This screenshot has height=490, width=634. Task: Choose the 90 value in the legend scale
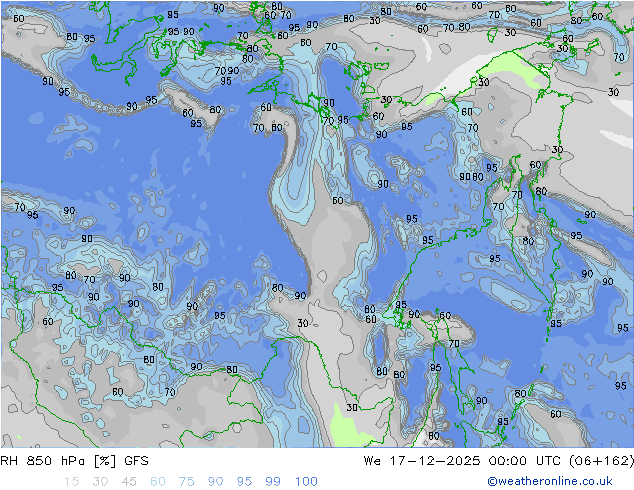click(215, 482)
